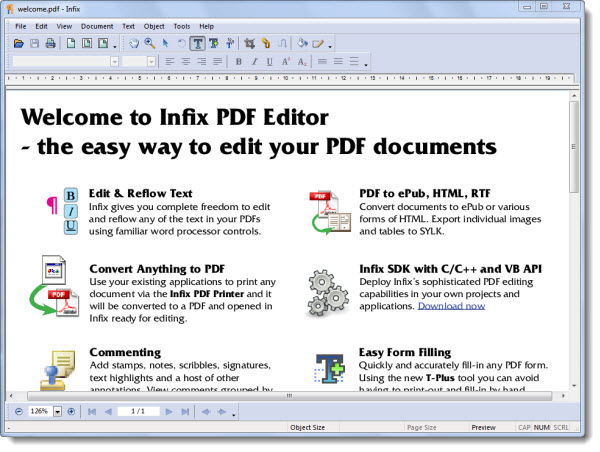Click the Preview status bar entry
Viewport: 600px width, 452px height.
[483, 428]
